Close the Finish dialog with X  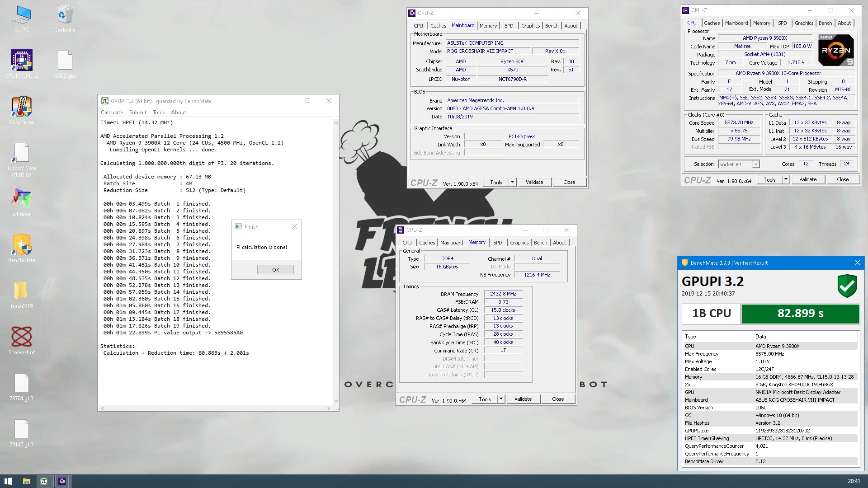(x=295, y=226)
